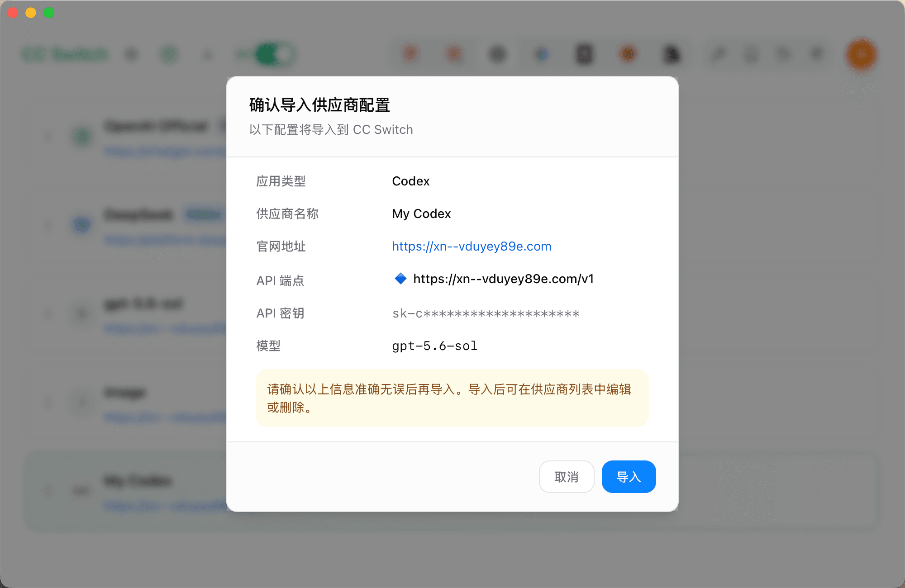
Task: Click the 取消 cancel button
Action: pos(567,477)
